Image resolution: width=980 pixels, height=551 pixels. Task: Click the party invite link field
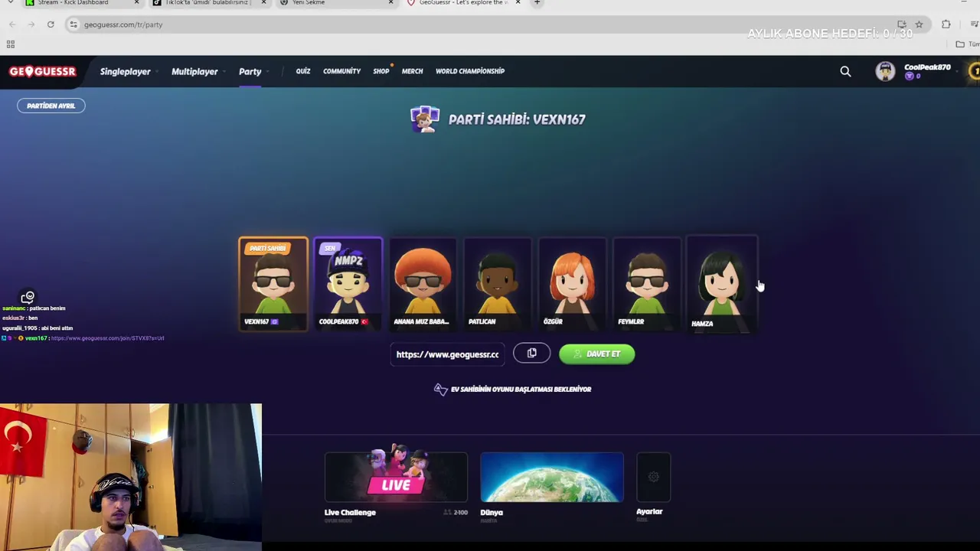(448, 354)
